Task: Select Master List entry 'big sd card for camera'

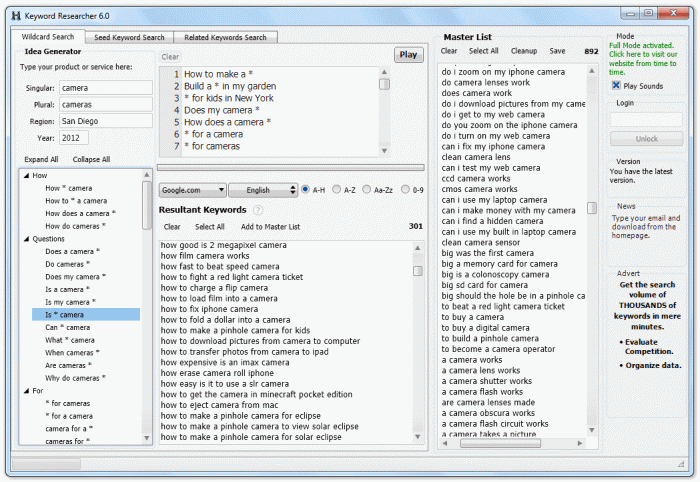Action: click(484, 285)
